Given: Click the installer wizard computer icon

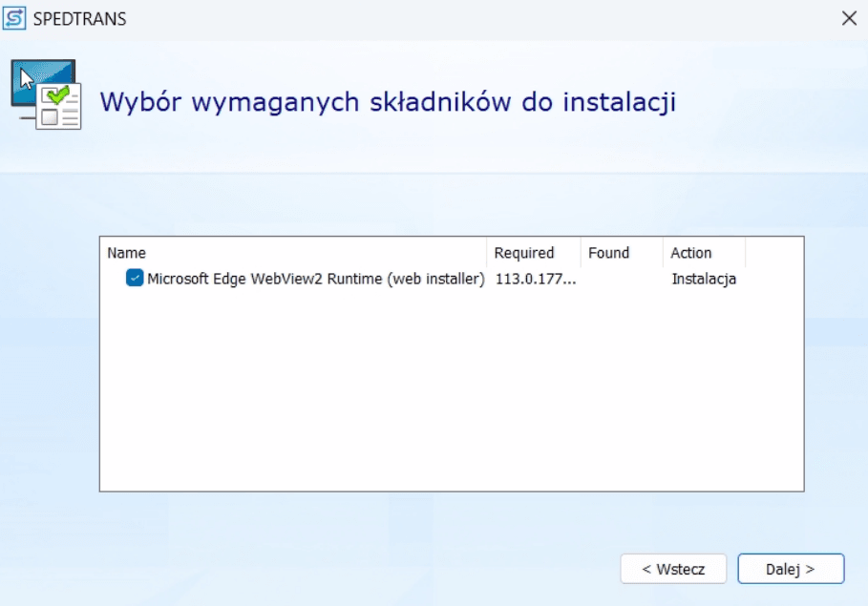Looking at the screenshot, I should pos(45,94).
